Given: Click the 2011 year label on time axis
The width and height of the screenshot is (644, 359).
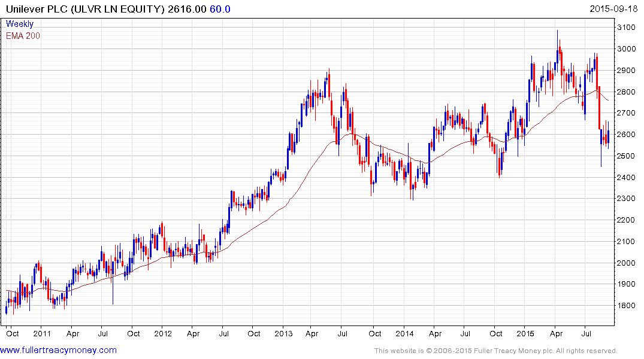Looking at the screenshot, I should pos(42,333).
